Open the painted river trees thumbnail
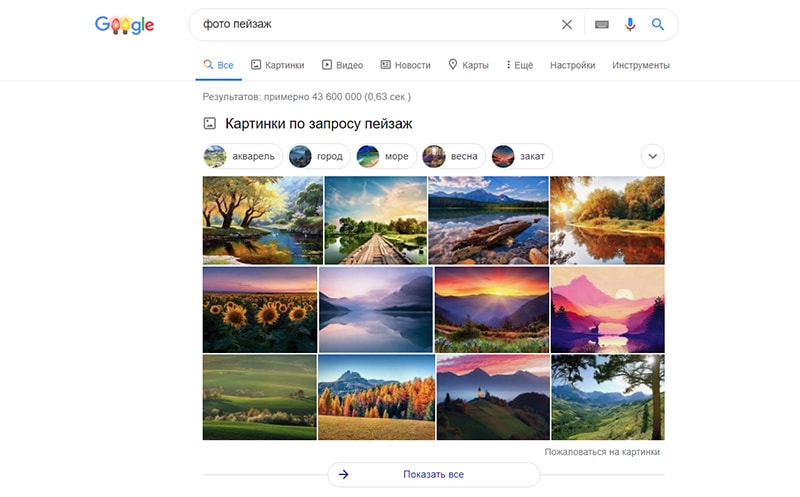The image size is (800, 497). (x=263, y=220)
